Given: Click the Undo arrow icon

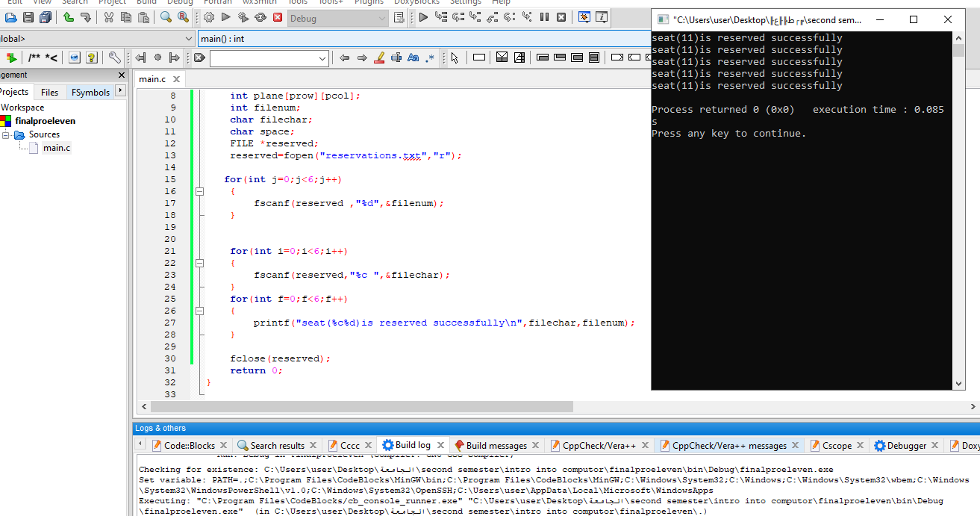Looking at the screenshot, I should (x=69, y=17).
